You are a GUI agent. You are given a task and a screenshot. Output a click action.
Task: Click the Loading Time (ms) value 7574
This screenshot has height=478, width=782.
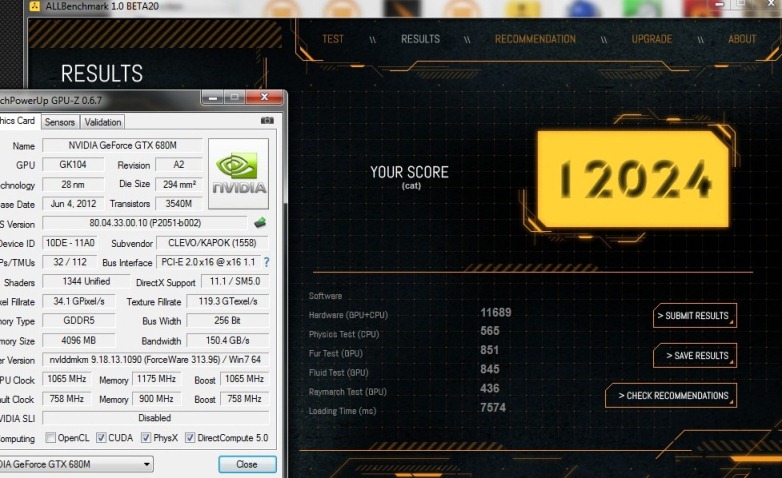493,408
